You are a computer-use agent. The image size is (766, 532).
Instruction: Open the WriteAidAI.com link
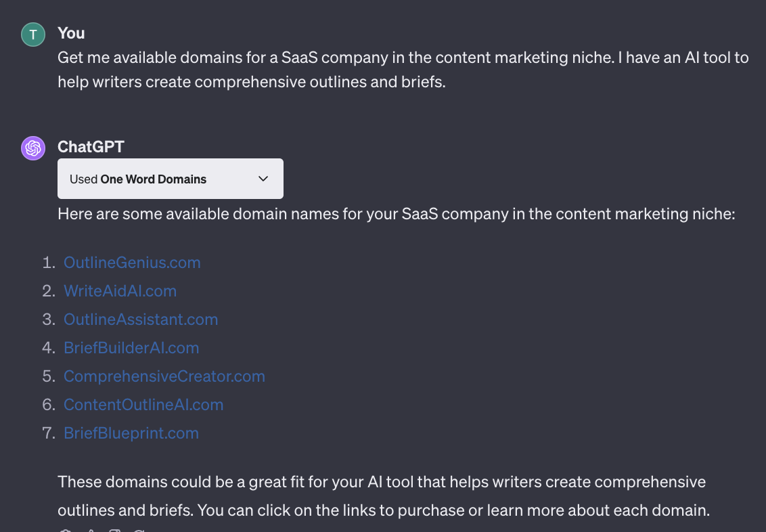120,291
